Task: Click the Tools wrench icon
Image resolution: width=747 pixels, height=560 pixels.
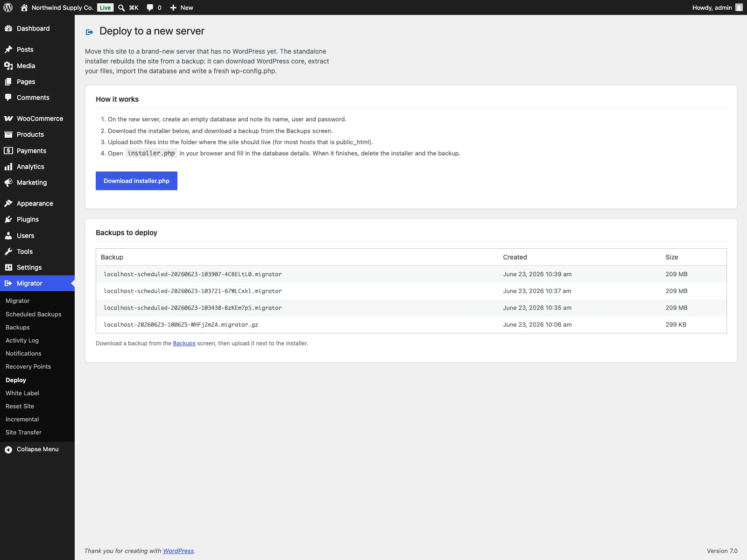Action: tap(8, 252)
